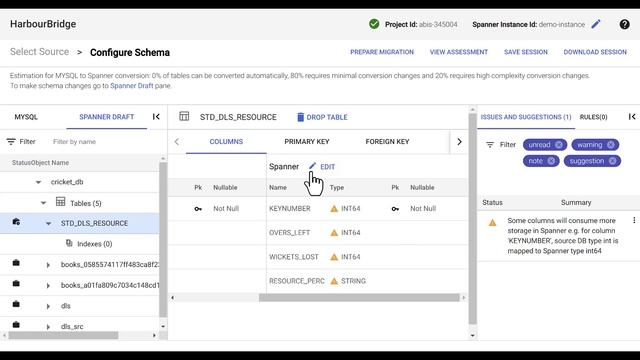Switch to the SPANNER DRAFT tab
Viewport: 640px width, 360px height.
pyautogui.click(x=107, y=117)
